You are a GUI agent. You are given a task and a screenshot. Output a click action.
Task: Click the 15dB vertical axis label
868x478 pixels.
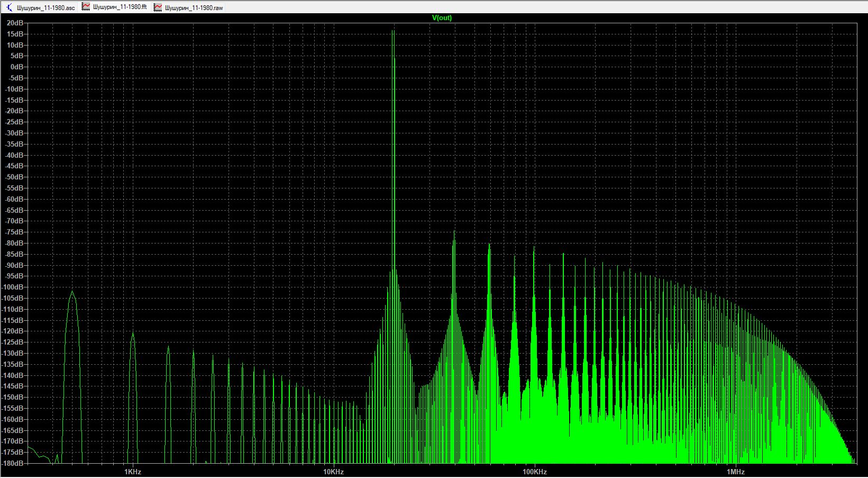point(15,34)
